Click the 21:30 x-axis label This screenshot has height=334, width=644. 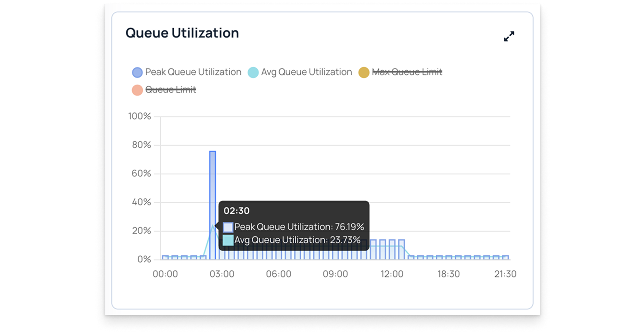(505, 274)
